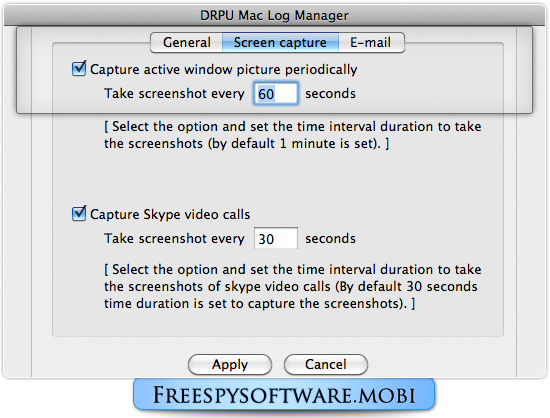
Task: Open the E-mail tab
Action: [x=371, y=43]
